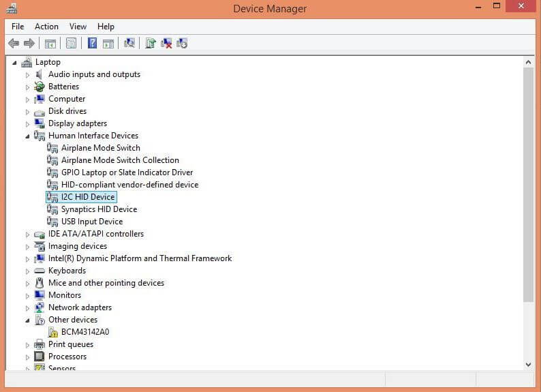Close the Device Manager window
Image resolution: width=541 pixels, height=392 pixels.
[521, 6]
